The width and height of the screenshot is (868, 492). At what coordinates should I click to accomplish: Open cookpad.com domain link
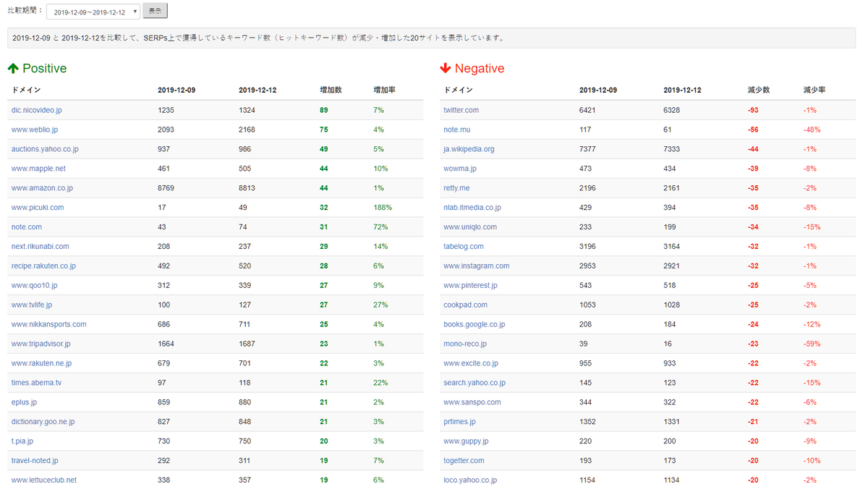coord(466,305)
